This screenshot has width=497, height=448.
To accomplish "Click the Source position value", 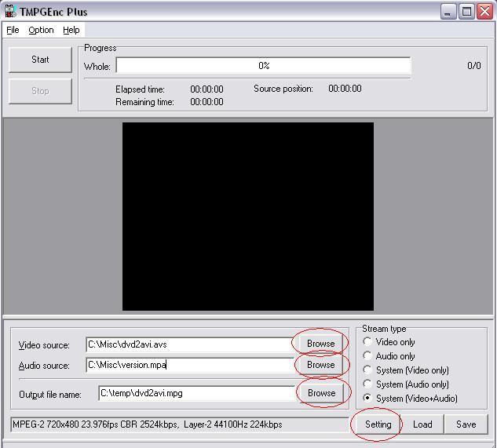I will (345, 89).
